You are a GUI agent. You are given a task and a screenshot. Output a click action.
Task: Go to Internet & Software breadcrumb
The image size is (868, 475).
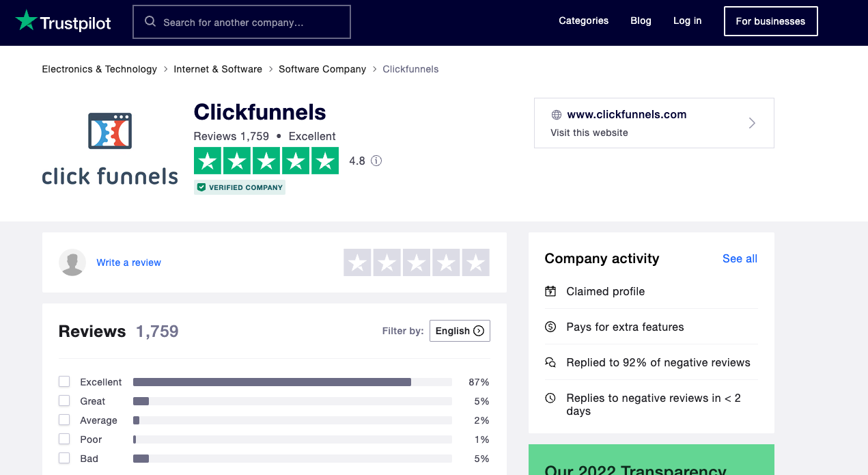tap(218, 69)
